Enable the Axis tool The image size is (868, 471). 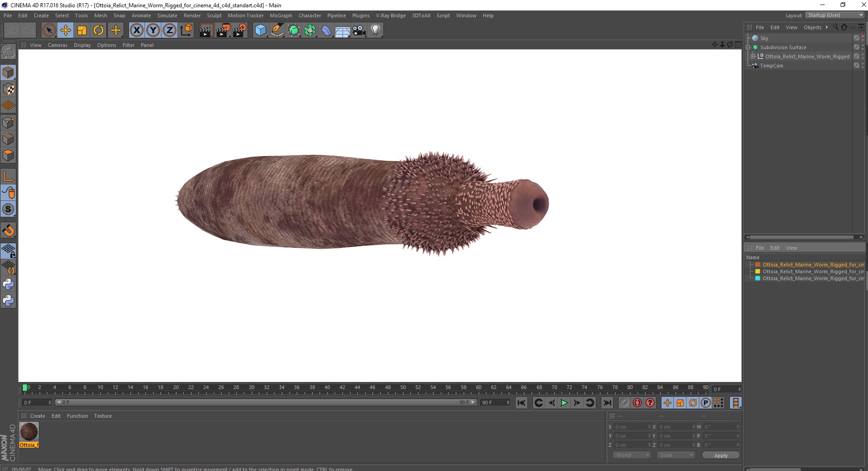click(x=8, y=176)
